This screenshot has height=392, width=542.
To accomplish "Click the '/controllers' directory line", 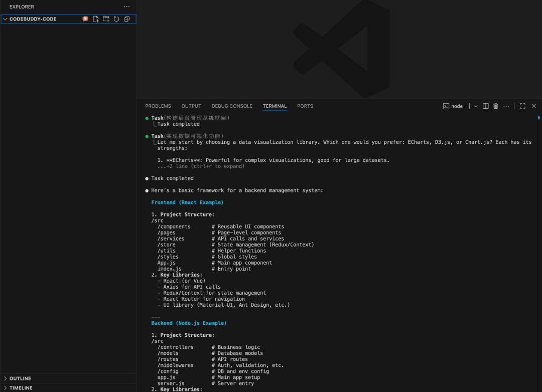I will coord(208,347).
